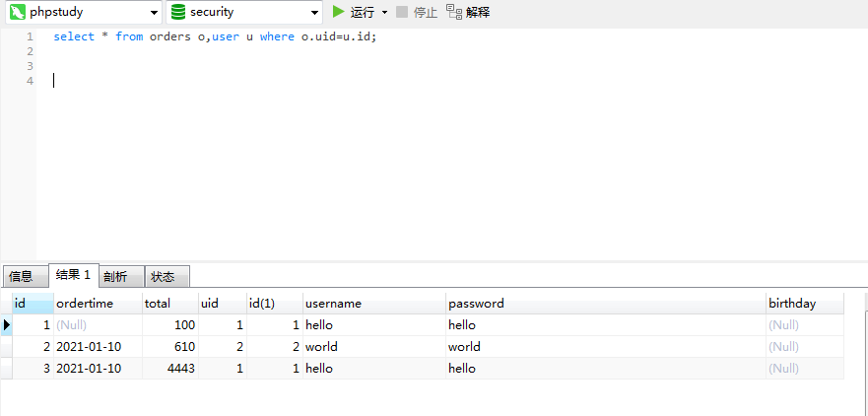Click the total cell 610
The image size is (868, 416).
point(170,347)
